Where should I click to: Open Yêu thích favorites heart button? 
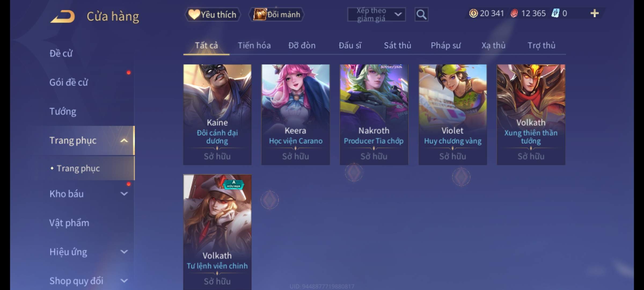coord(213,15)
